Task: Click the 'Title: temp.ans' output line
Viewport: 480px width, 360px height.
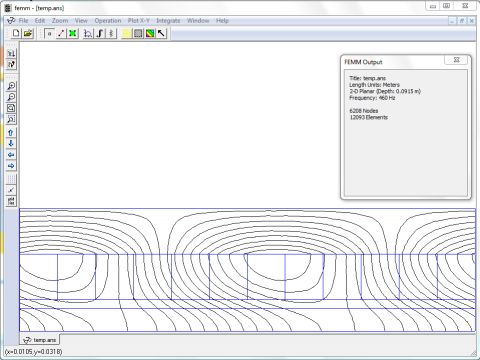Action: tap(367, 78)
